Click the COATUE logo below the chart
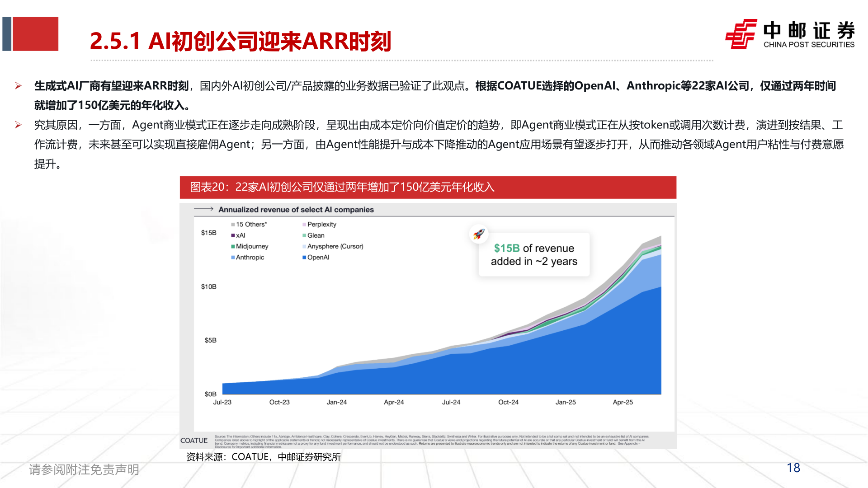 pyautogui.click(x=194, y=440)
